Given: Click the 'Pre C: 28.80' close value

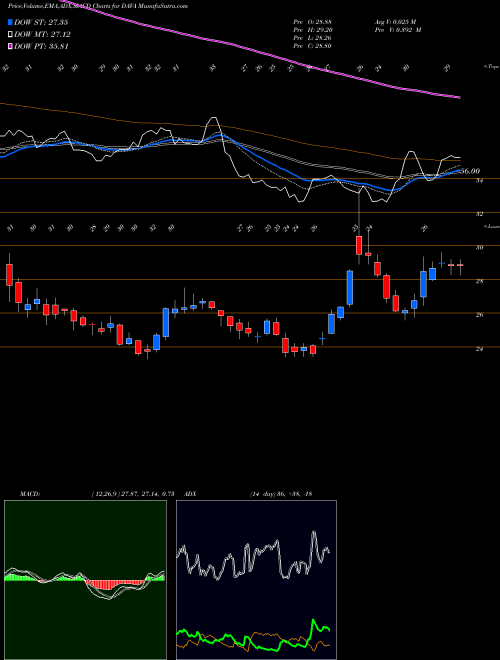Looking at the screenshot, I should pyautogui.click(x=313, y=46).
